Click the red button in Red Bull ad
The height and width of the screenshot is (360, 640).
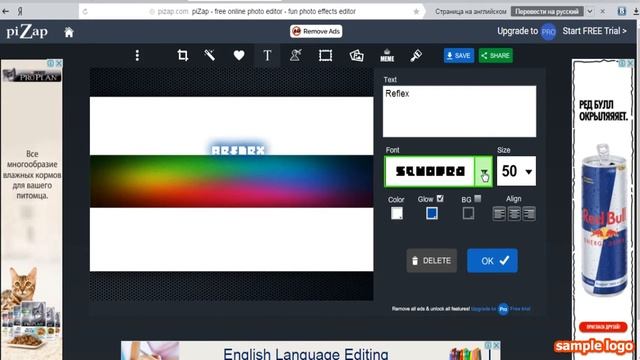(x=603, y=327)
